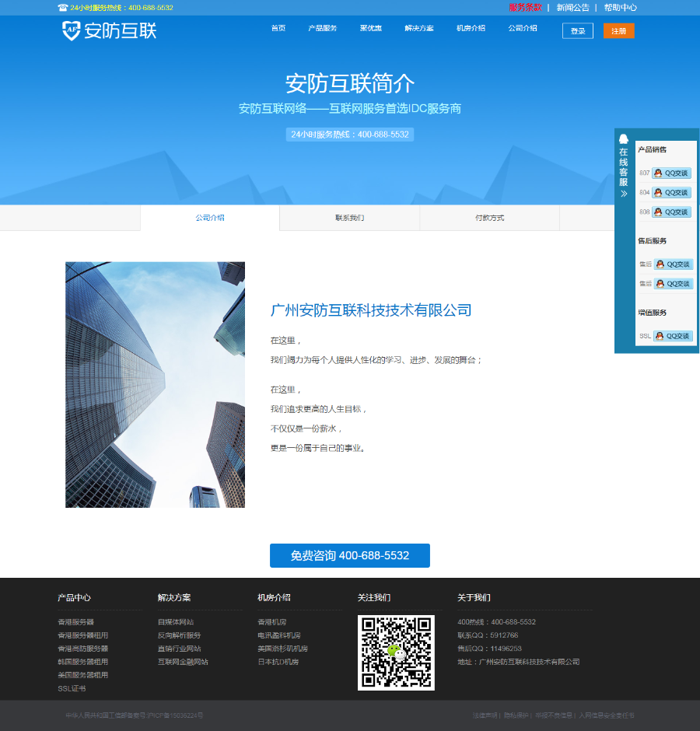Click QQ交谈 icon for sales 807

pos(671,173)
